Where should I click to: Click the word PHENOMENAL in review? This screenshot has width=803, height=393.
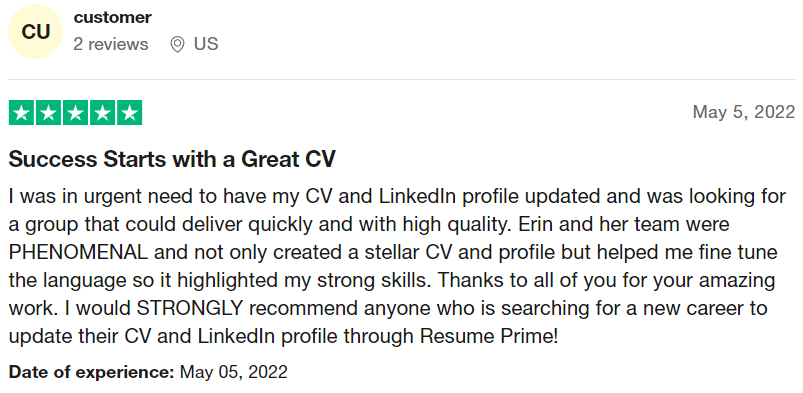[x=78, y=253]
